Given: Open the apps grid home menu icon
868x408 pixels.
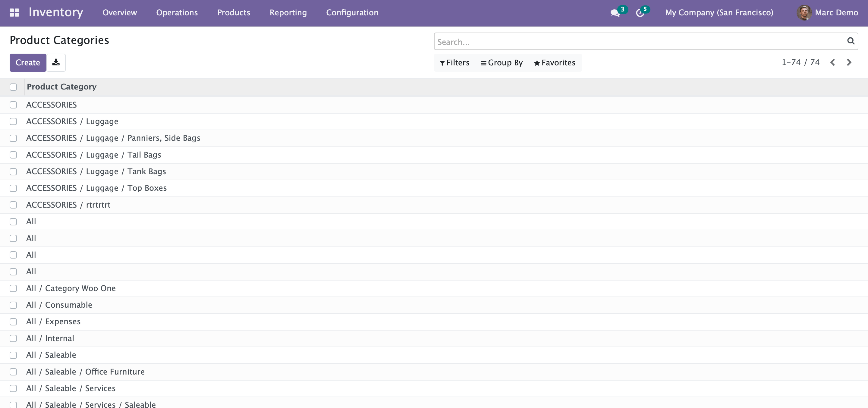Looking at the screenshot, I should (x=14, y=12).
